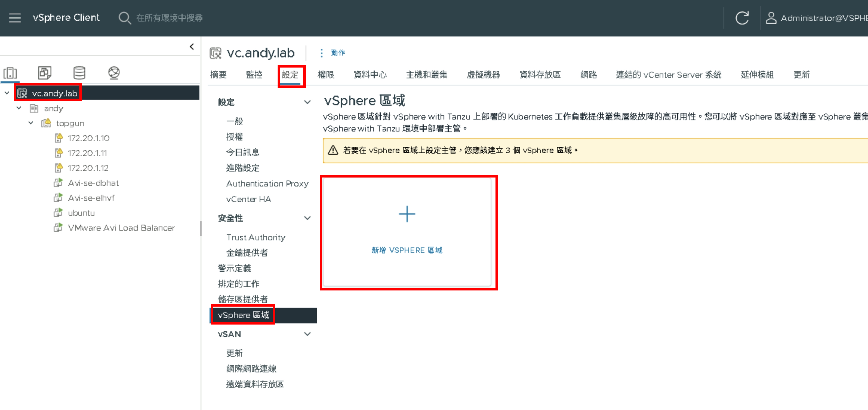
Task: Switch to VMs and Templates inventory view
Action: (x=44, y=73)
